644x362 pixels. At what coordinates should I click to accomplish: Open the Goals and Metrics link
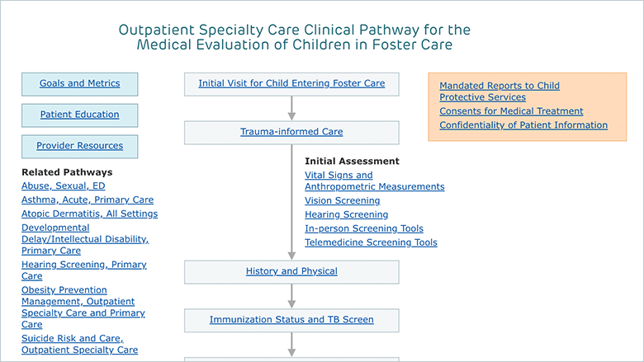(80, 83)
